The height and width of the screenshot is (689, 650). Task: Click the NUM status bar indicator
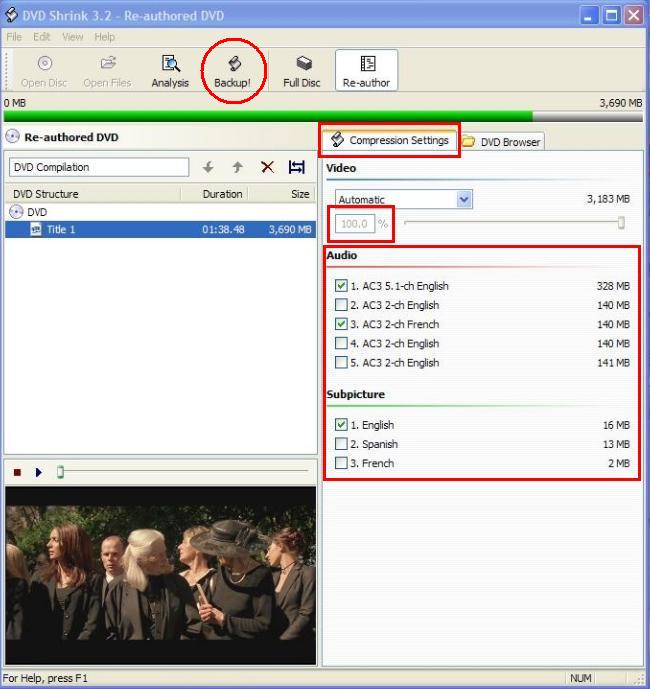click(580, 678)
